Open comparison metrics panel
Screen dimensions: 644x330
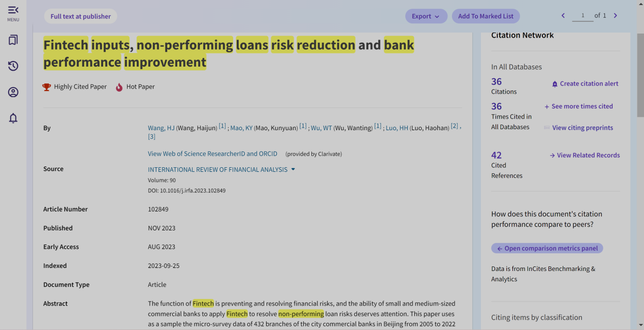tap(547, 249)
